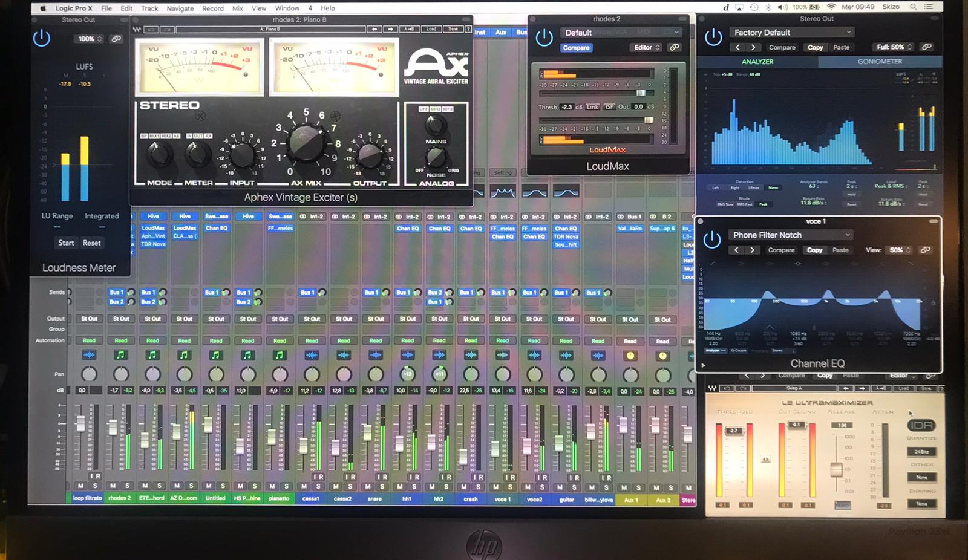The height and width of the screenshot is (560, 968).
Task: Click the Aux 1 yellow channel icon
Action: [630, 356]
